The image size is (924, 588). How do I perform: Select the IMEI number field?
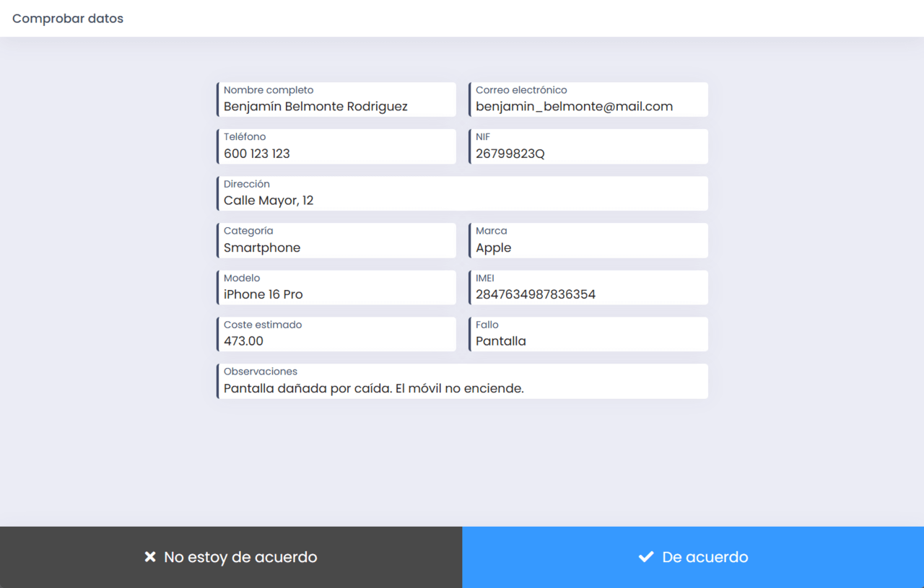click(x=588, y=287)
